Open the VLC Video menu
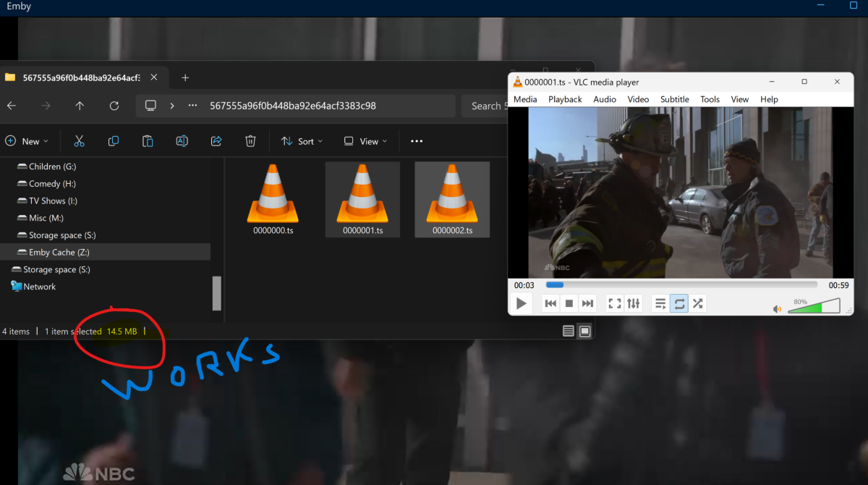The width and height of the screenshot is (868, 485). (x=638, y=99)
